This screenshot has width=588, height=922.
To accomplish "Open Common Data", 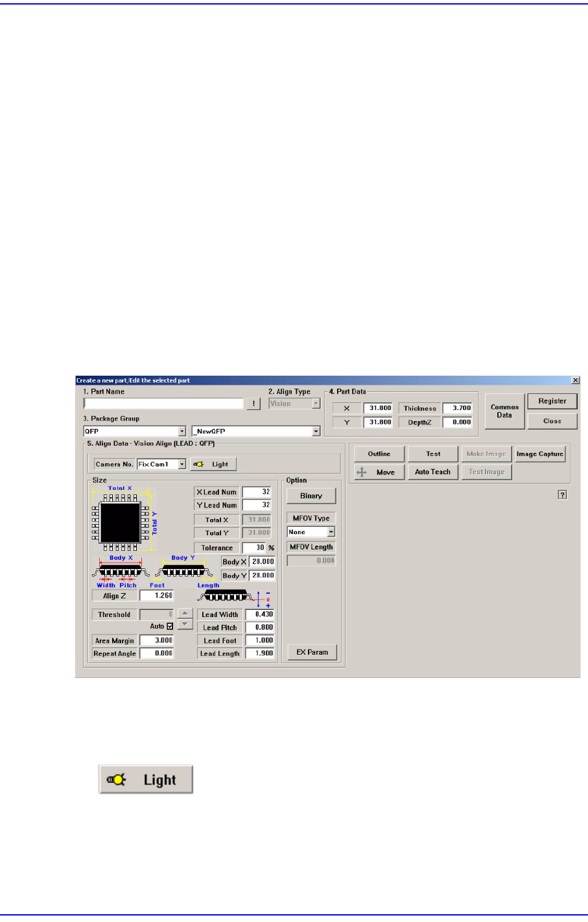I will coord(504,411).
